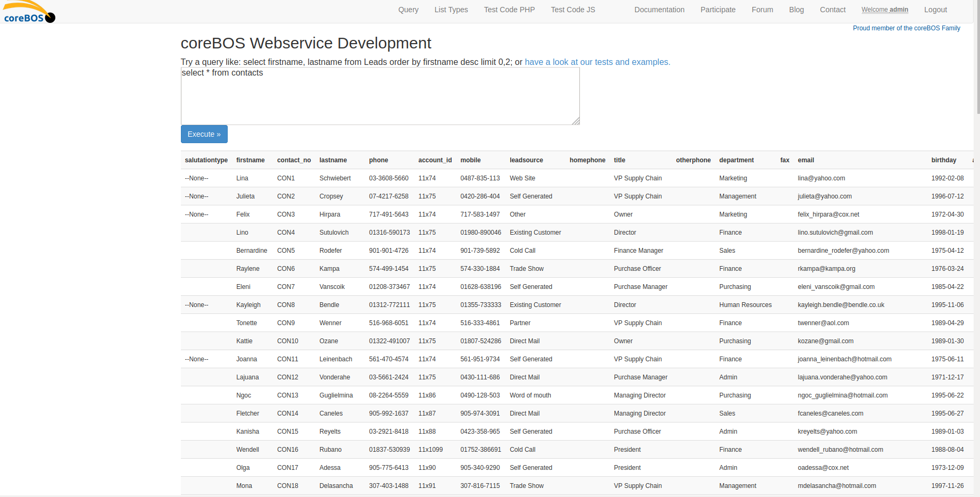Viewport: 980px width, 497px height.
Task: Open the tests and examples link
Action: click(597, 62)
